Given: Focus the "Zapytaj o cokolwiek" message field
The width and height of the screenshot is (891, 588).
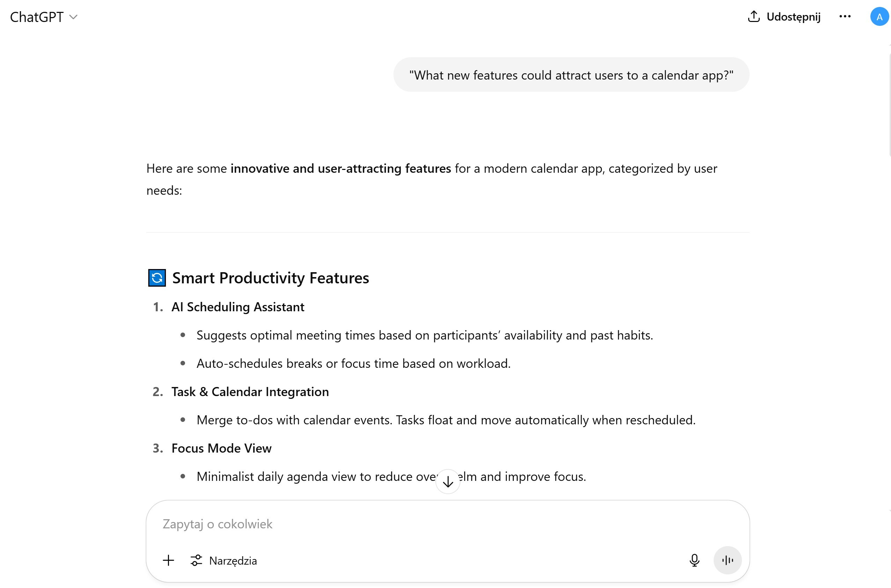Looking at the screenshot, I should click(x=413, y=524).
